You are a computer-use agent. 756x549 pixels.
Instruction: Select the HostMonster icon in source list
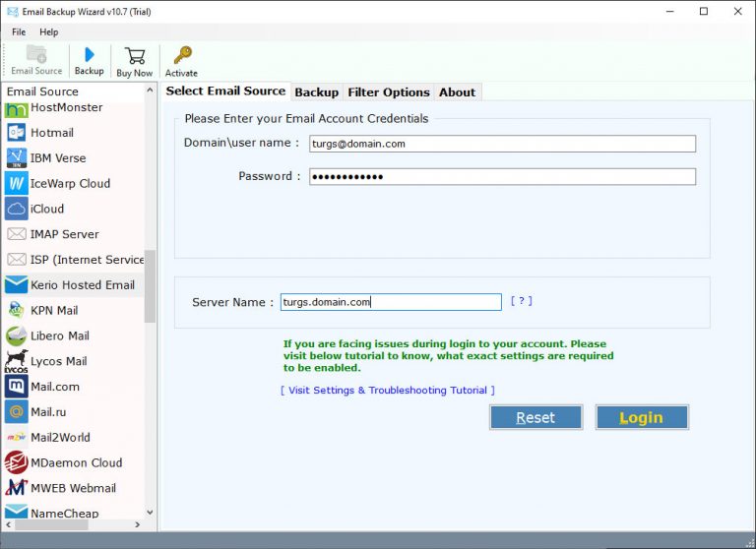pyautogui.click(x=16, y=110)
